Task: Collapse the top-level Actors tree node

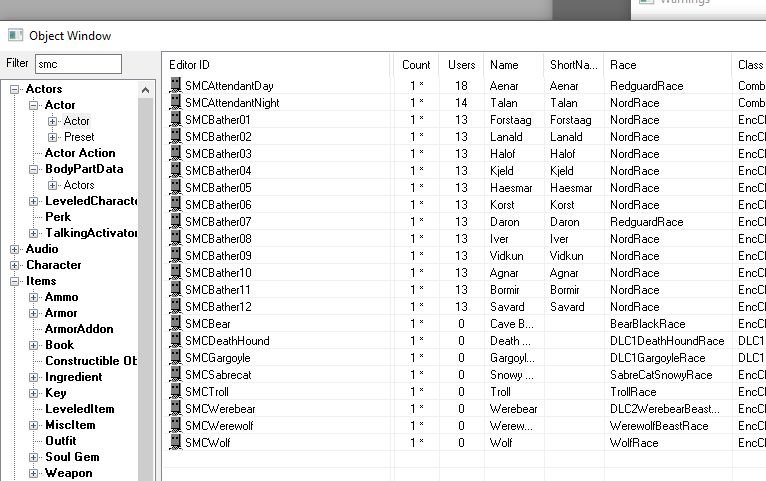Action: tap(15, 89)
